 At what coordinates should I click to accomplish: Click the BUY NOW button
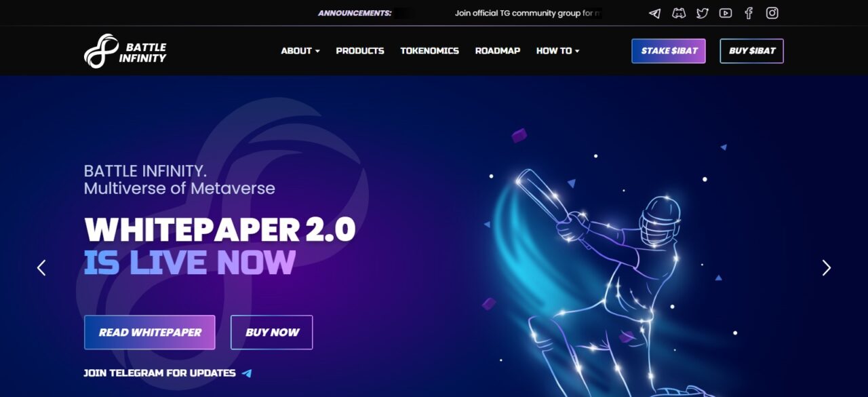(272, 333)
